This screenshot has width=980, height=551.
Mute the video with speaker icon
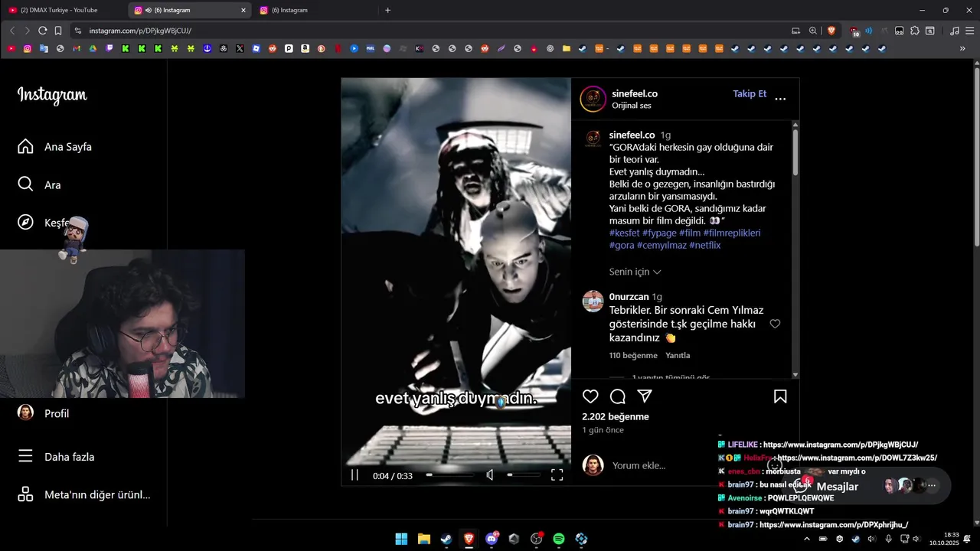490,475
